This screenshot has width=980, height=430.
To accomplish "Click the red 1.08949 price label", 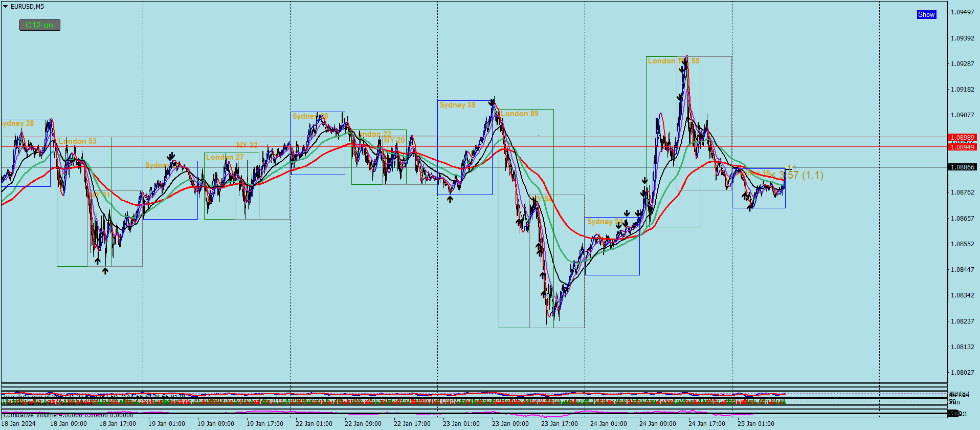I will click(962, 147).
